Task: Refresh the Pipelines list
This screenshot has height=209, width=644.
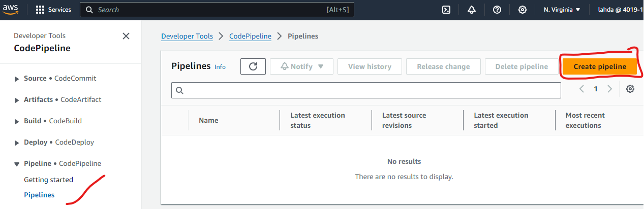Action: pyautogui.click(x=253, y=66)
